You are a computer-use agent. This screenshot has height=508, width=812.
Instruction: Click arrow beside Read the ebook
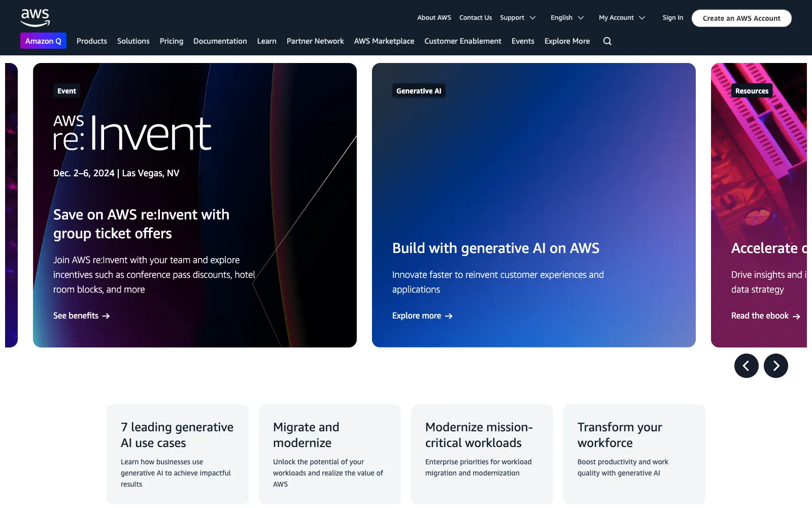pyautogui.click(x=796, y=316)
